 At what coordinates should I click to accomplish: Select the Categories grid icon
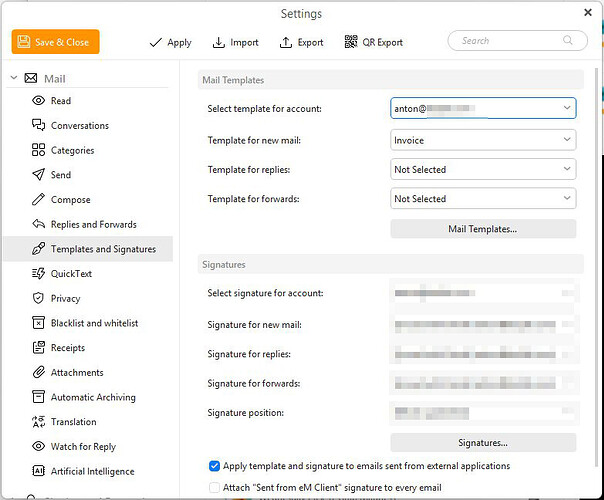[x=39, y=151]
